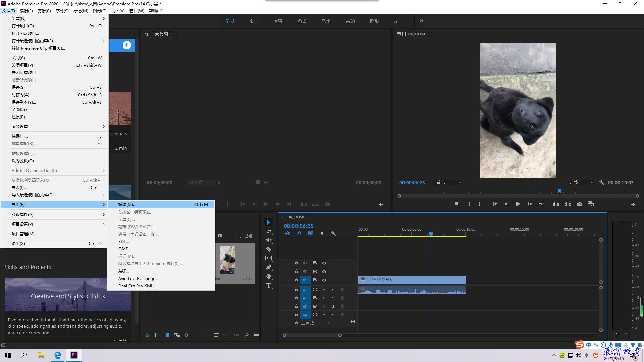Select the Track Select Forward tool

point(269,231)
